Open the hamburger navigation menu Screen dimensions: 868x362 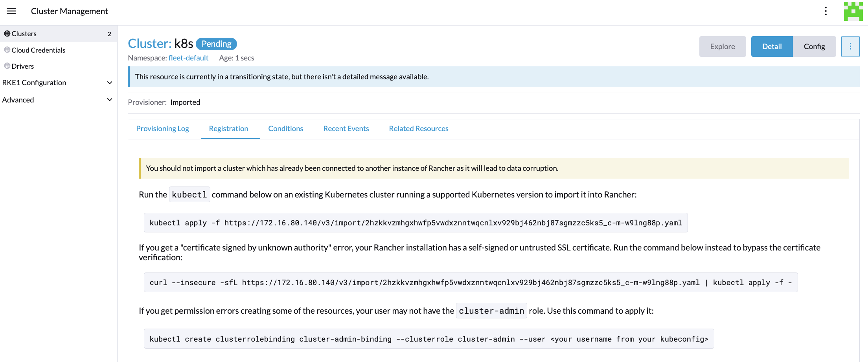(11, 11)
